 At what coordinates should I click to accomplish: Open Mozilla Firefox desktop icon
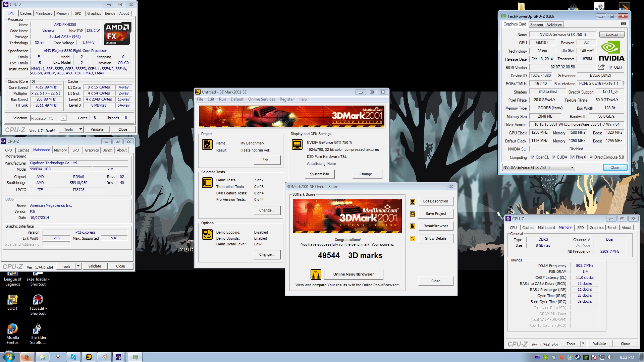[x=12, y=334]
